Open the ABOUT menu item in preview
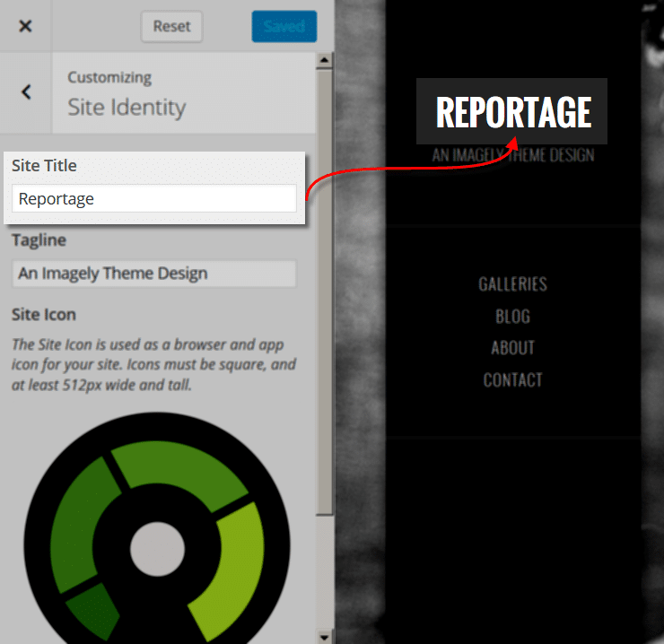 tap(513, 348)
